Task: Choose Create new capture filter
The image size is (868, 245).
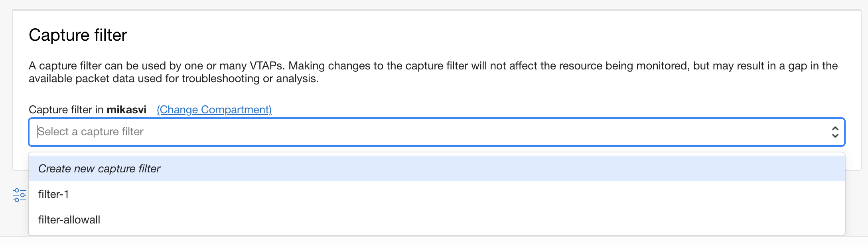Action: pyautogui.click(x=99, y=169)
